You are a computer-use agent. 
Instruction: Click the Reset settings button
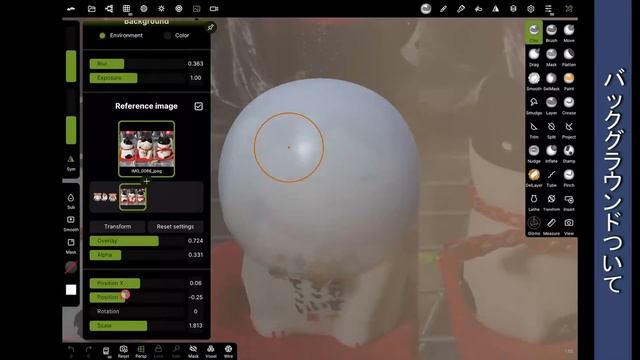[175, 227]
